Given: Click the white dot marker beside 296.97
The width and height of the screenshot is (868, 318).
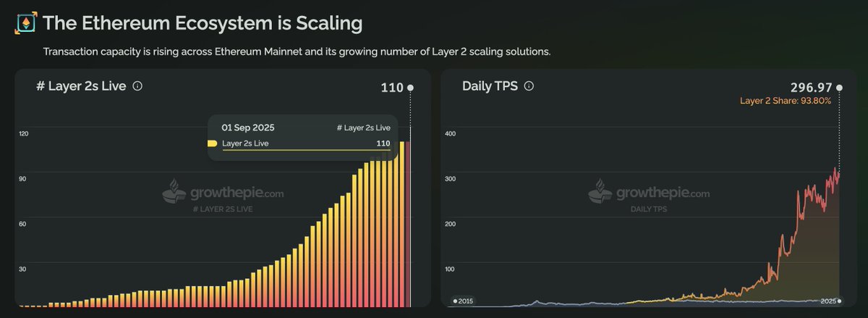Looking at the screenshot, I should pos(839,88).
